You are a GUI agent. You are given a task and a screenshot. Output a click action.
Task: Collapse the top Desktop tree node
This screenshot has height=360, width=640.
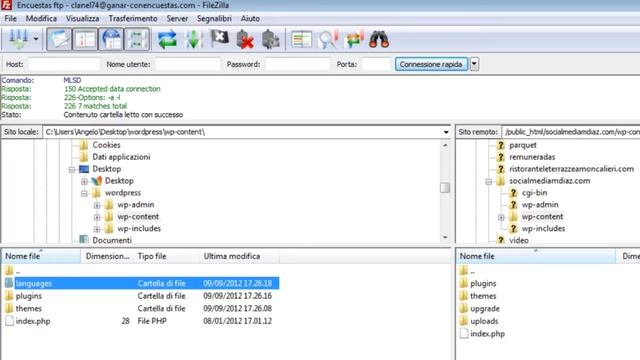pos(72,169)
